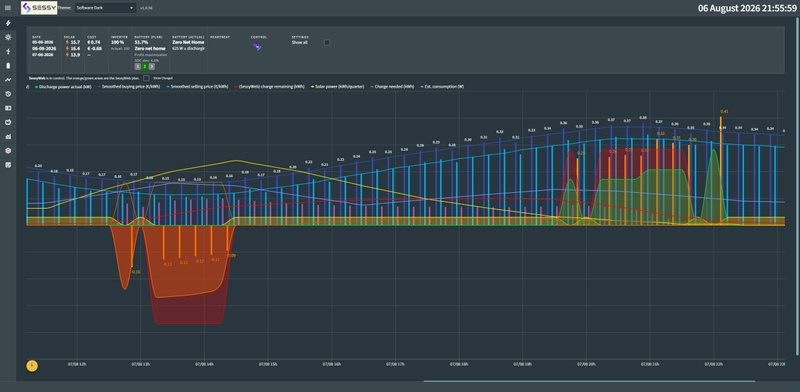Click the version number v1.6.36
800x392 pixels.
146,8
